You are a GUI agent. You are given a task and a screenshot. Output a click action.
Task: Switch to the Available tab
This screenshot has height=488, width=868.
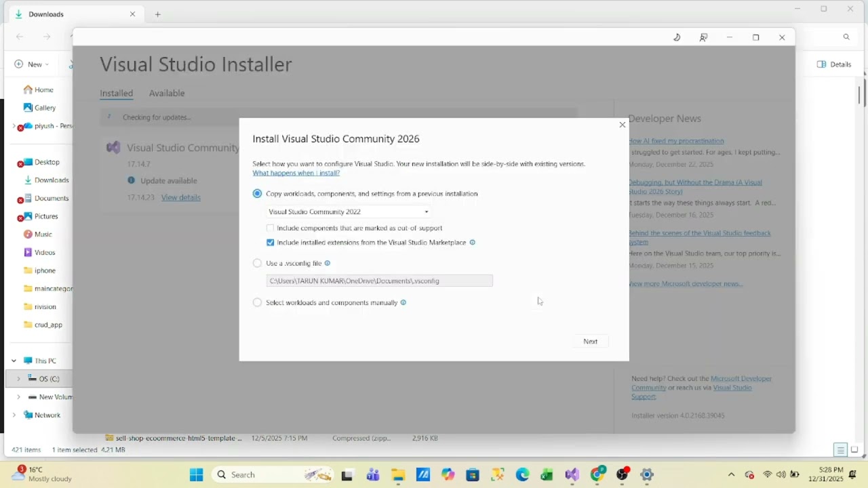(x=167, y=94)
